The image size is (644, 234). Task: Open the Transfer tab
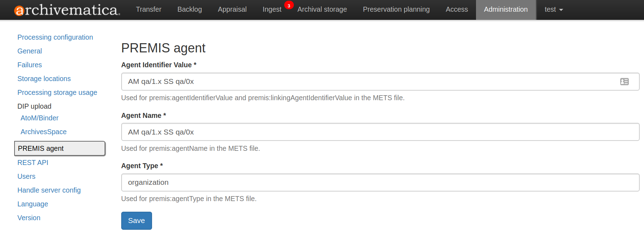coord(149,10)
